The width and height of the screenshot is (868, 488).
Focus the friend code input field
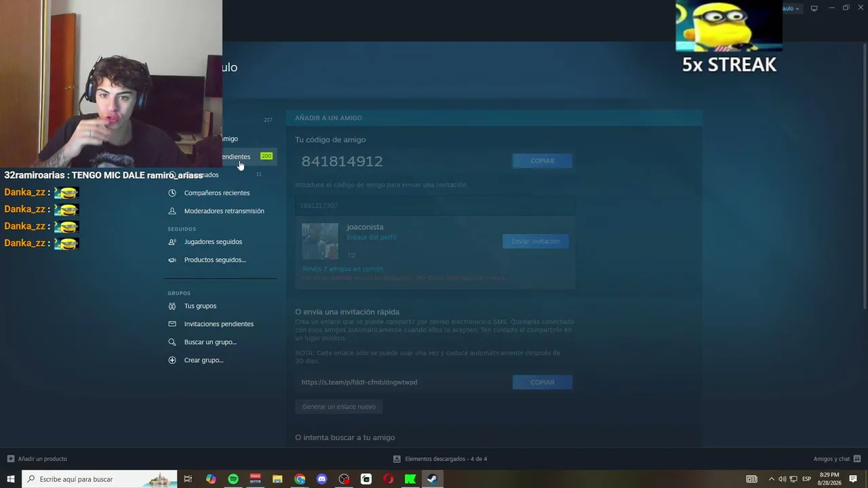(x=435, y=205)
